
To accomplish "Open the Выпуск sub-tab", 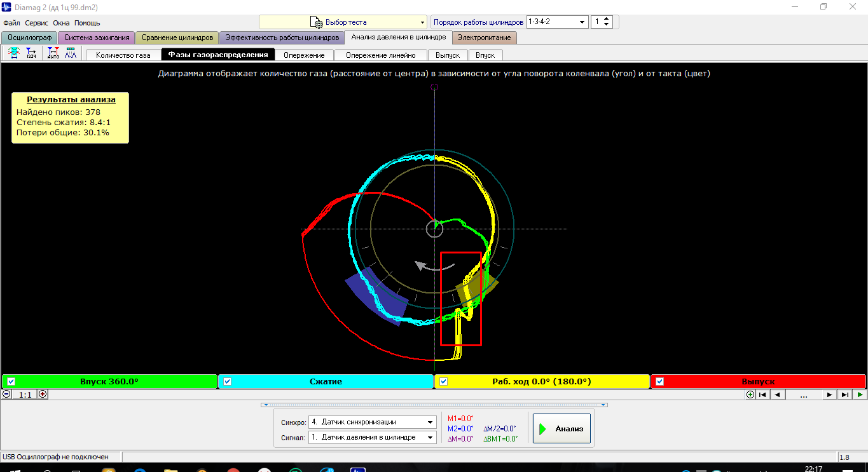I will tap(448, 55).
